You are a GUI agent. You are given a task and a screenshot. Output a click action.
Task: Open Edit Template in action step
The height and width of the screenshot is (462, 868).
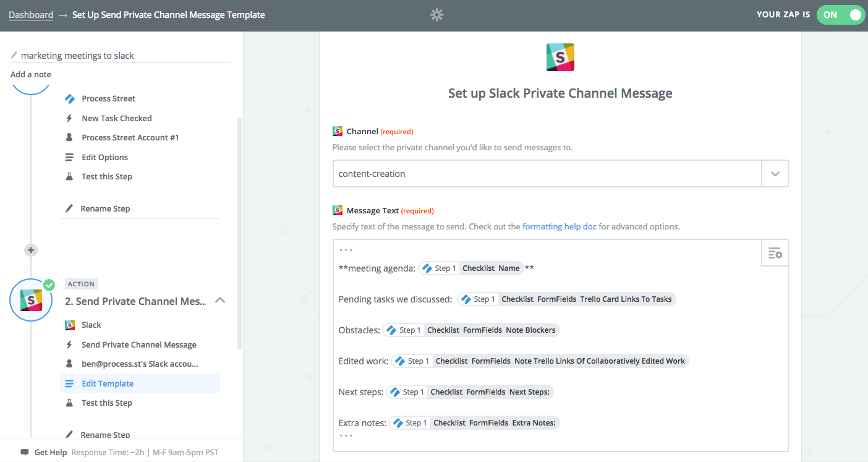[x=140, y=383]
